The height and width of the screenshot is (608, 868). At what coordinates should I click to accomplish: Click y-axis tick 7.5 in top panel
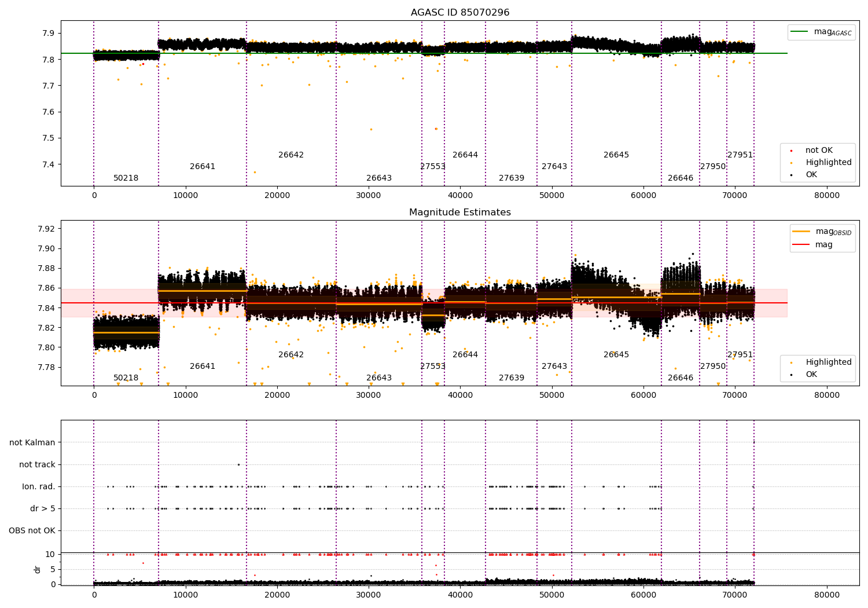(47, 138)
